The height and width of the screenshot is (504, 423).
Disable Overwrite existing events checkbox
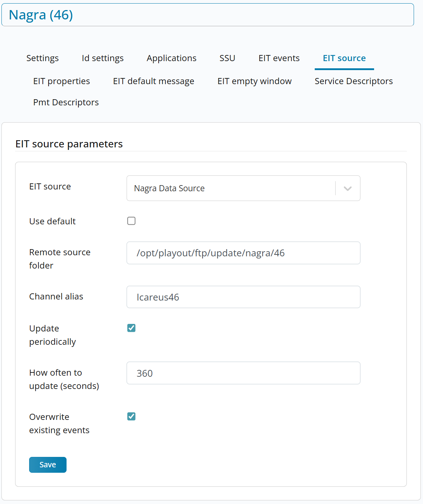click(x=131, y=416)
